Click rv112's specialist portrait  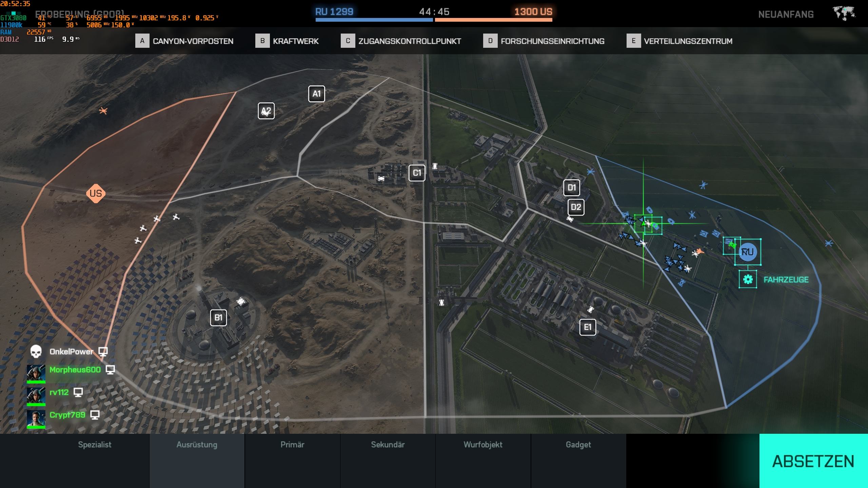coord(36,396)
